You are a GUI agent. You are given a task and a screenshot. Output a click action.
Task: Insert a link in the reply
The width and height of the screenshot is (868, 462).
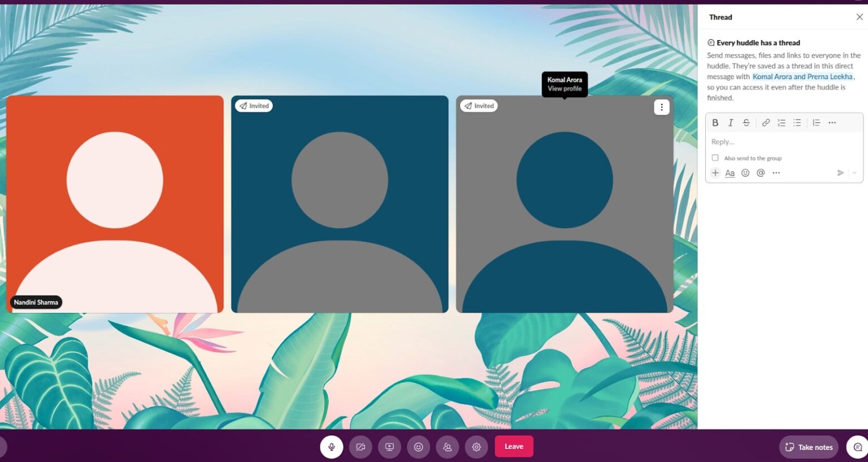pyautogui.click(x=766, y=123)
